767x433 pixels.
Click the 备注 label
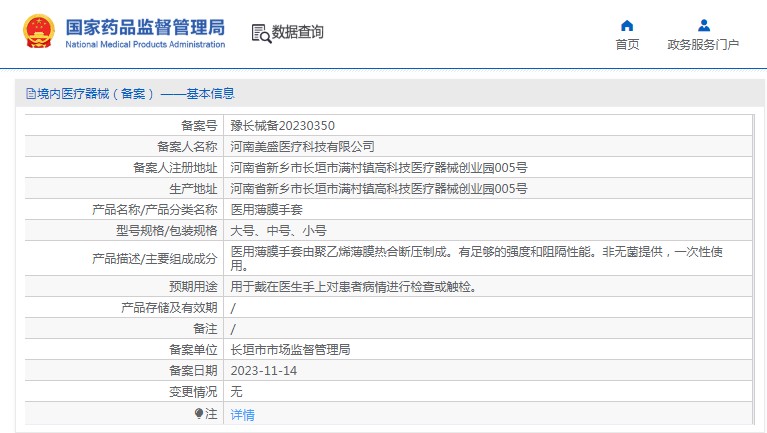(x=205, y=329)
